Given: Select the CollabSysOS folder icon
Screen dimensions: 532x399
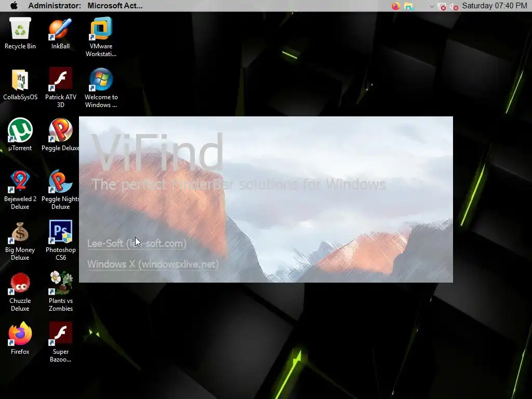Looking at the screenshot, I should (20, 84).
